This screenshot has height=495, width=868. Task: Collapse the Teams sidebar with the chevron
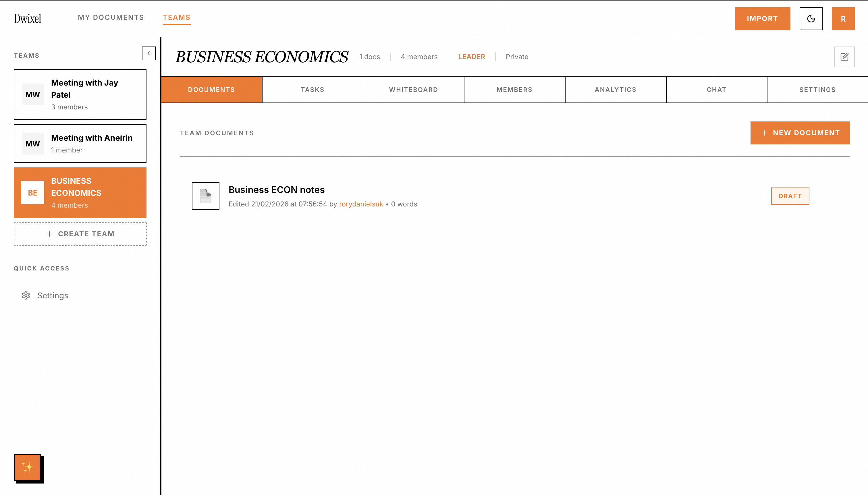[148, 53]
